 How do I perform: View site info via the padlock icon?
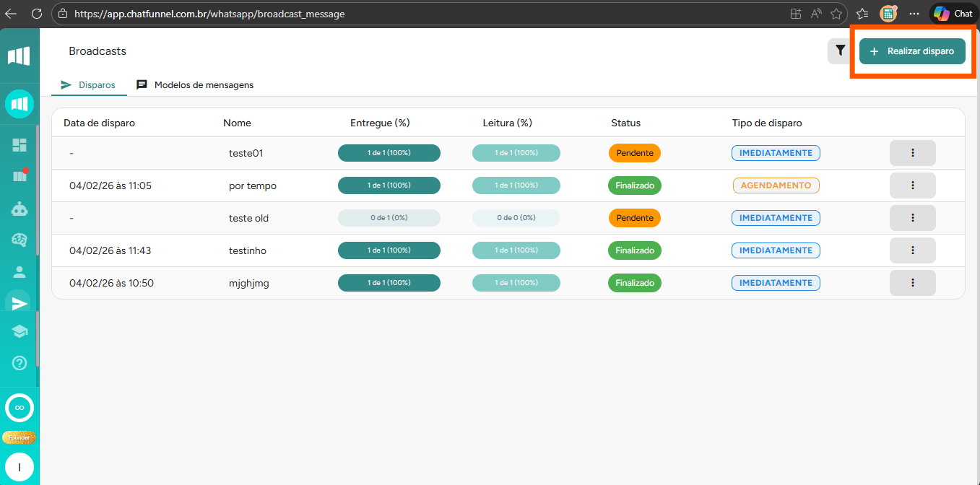tap(64, 14)
